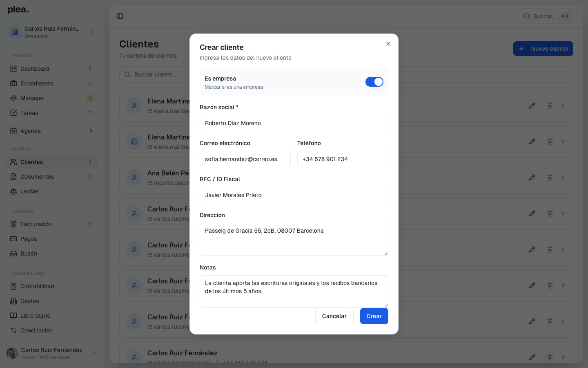Focus the Correo electrónico field
This screenshot has width=588, height=368.
click(245, 159)
